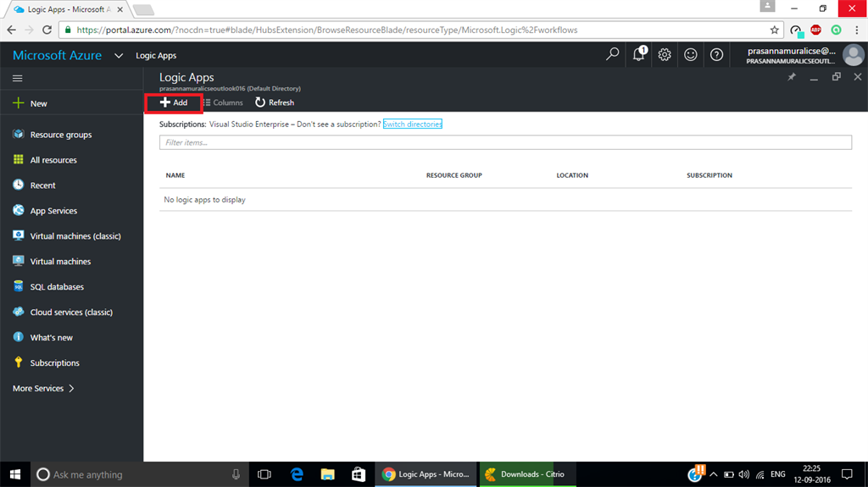Open the notifications bell

tap(639, 54)
